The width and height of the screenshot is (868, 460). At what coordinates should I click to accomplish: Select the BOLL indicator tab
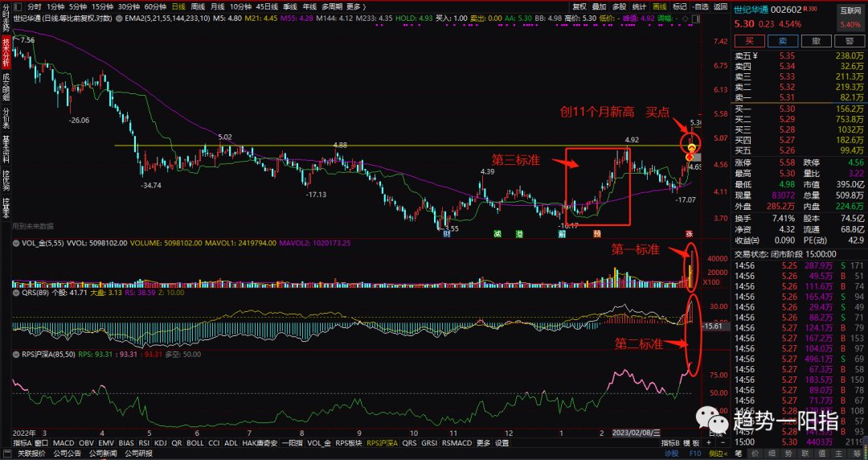(x=194, y=443)
